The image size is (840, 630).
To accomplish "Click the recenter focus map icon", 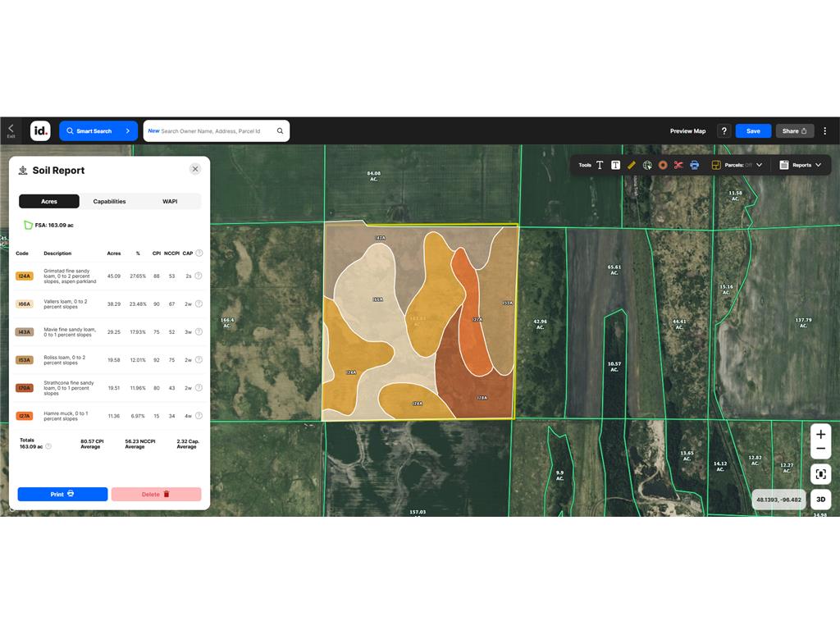I will [x=820, y=474].
